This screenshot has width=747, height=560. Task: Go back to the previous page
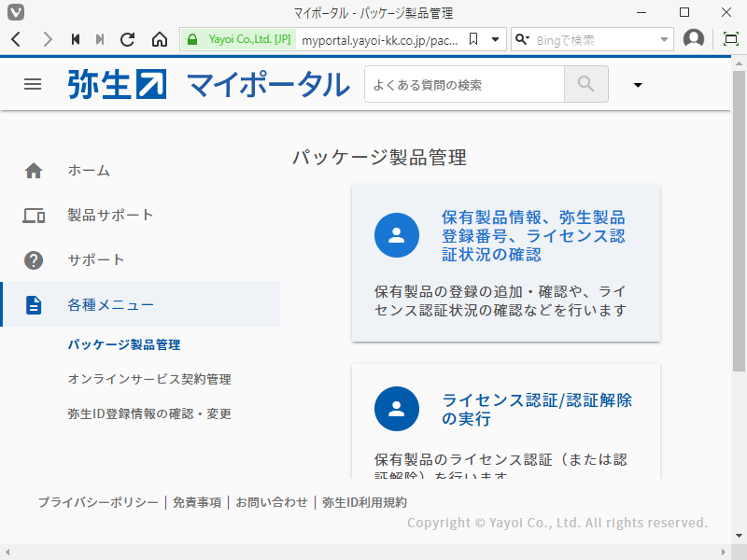tap(16, 39)
